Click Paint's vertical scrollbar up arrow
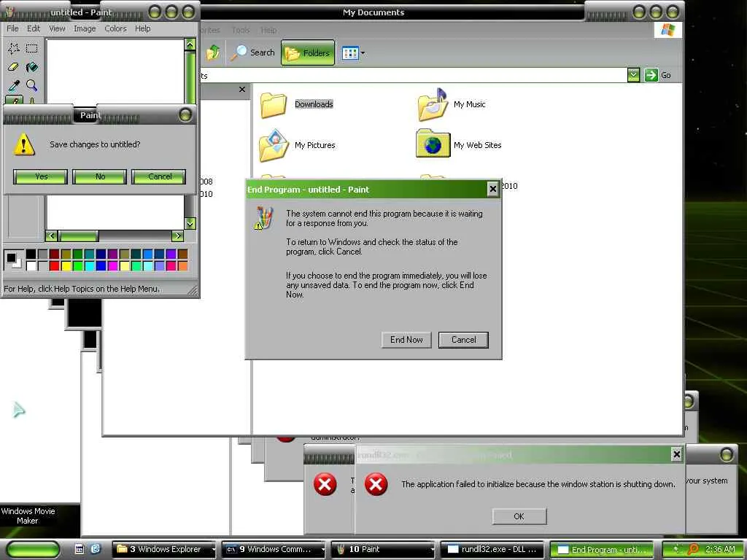 point(190,44)
